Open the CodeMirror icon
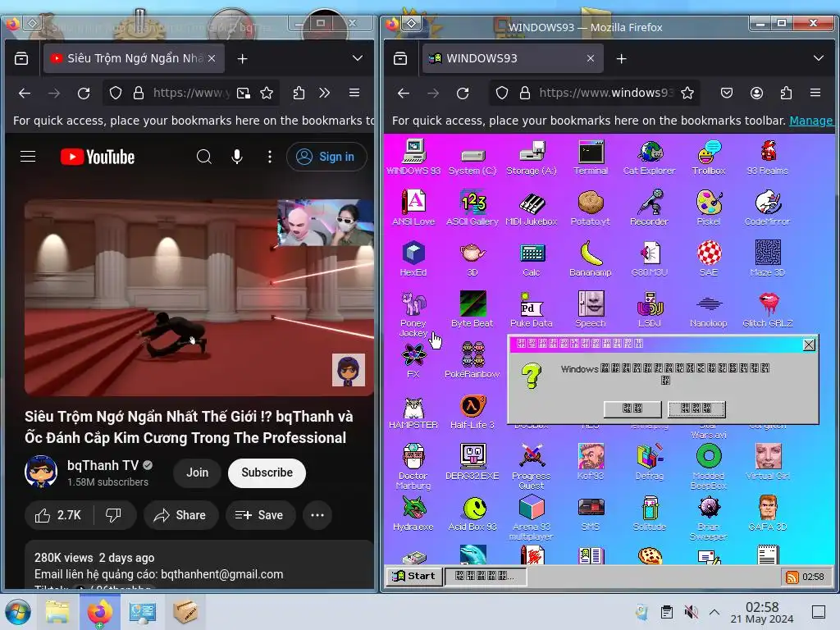The width and height of the screenshot is (840, 630). point(768,208)
